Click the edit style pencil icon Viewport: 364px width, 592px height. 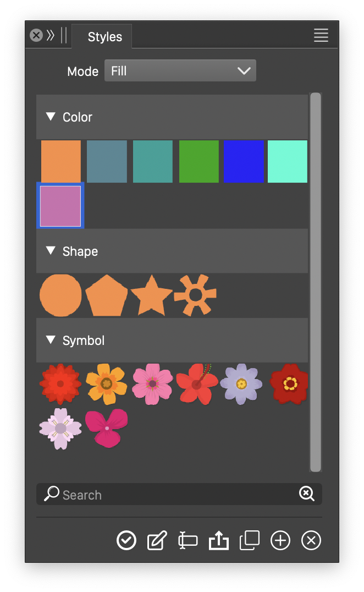point(157,541)
